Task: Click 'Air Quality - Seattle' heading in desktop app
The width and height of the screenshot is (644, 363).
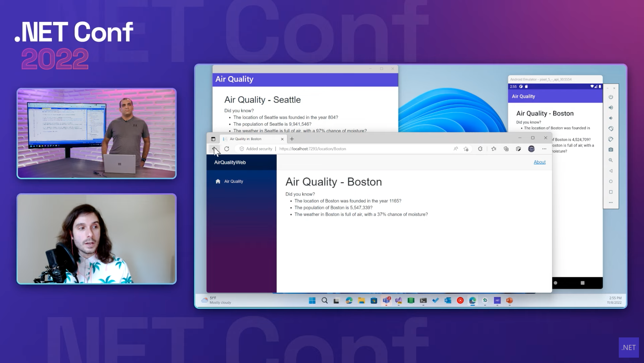Action: tap(262, 100)
